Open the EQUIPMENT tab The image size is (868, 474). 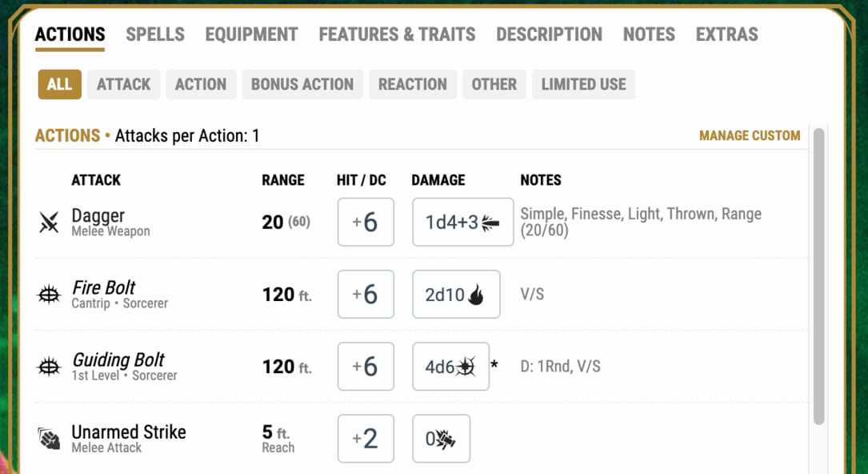click(251, 34)
